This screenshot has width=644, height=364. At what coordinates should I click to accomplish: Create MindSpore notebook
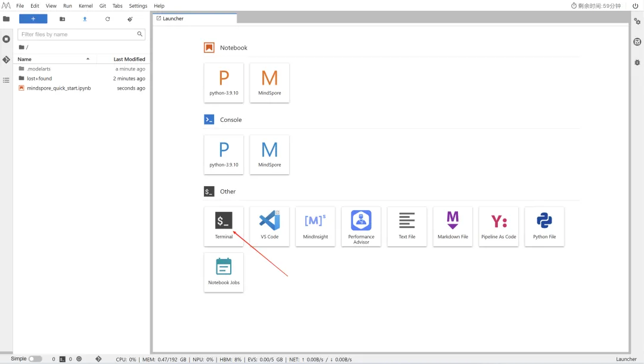click(x=270, y=82)
